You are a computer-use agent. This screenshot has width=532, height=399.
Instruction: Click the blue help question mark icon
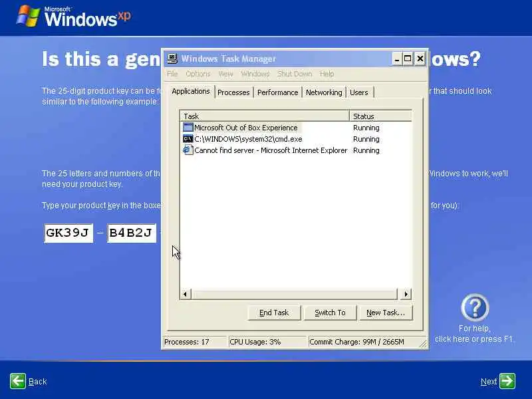475,307
